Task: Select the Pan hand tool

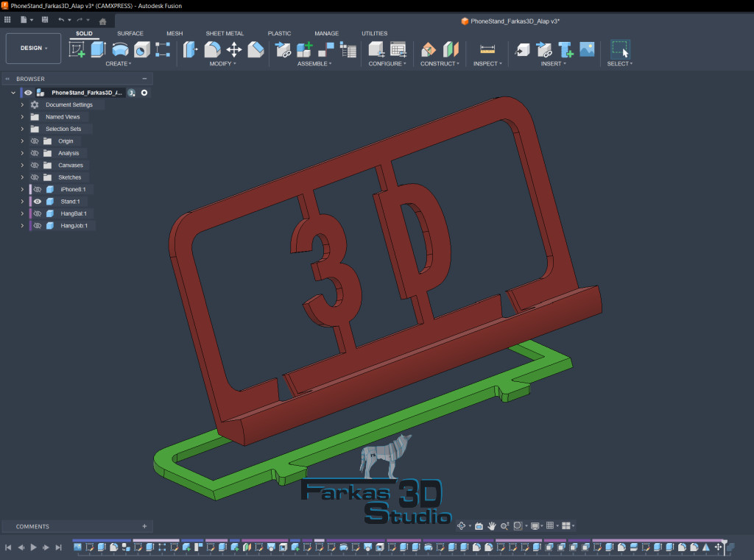Action: tap(492, 526)
